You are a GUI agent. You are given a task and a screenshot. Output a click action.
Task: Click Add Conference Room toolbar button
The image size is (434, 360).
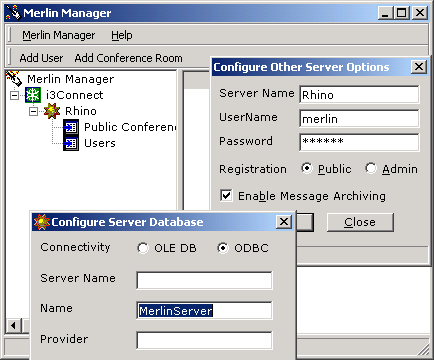(x=128, y=58)
